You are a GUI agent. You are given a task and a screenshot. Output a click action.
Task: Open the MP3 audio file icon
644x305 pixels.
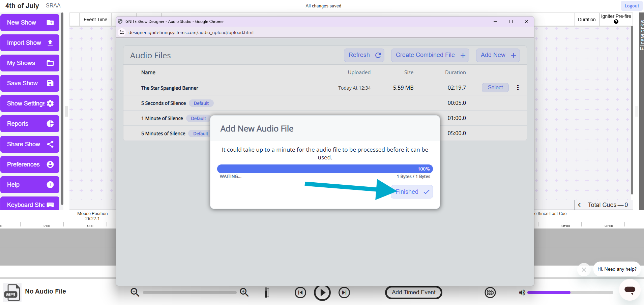pos(12,293)
